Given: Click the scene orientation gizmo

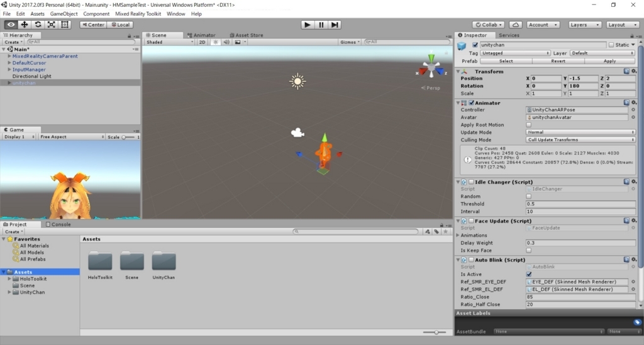Looking at the screenshot, I should (431, 68).
